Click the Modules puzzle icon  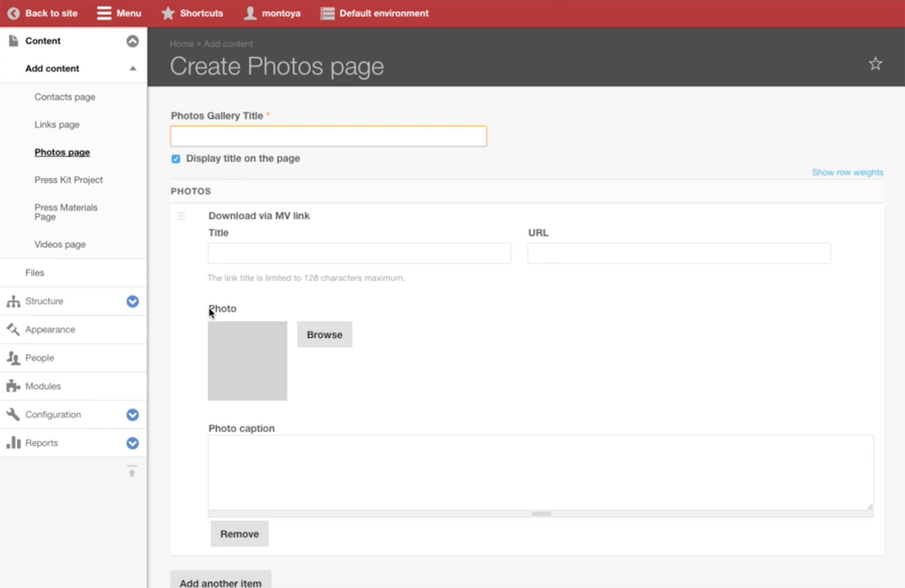(13, 386)
